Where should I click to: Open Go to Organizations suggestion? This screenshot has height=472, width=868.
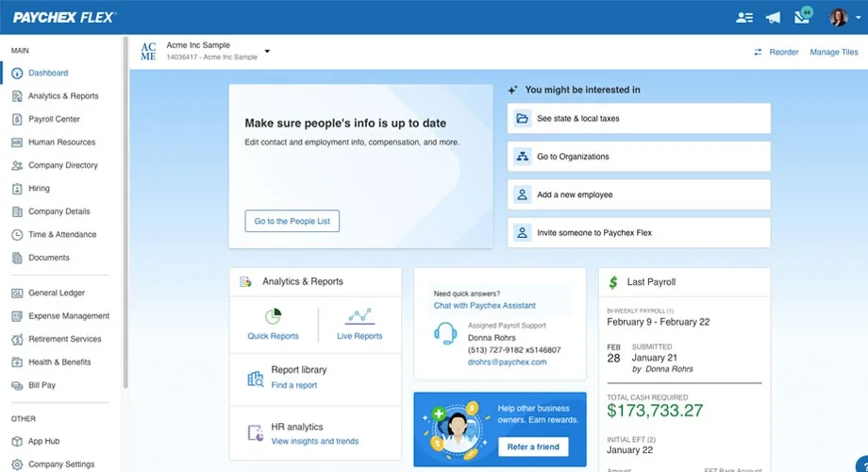coord(639,157)
